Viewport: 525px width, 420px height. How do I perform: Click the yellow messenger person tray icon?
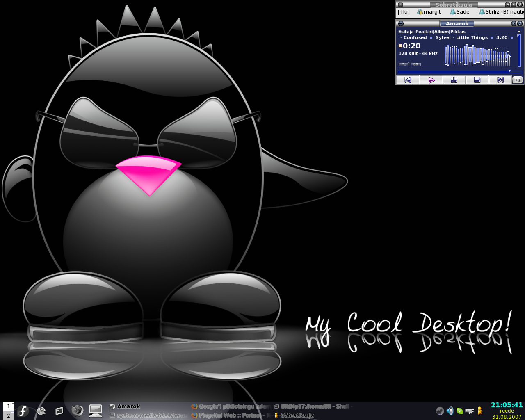click(479, 411)
